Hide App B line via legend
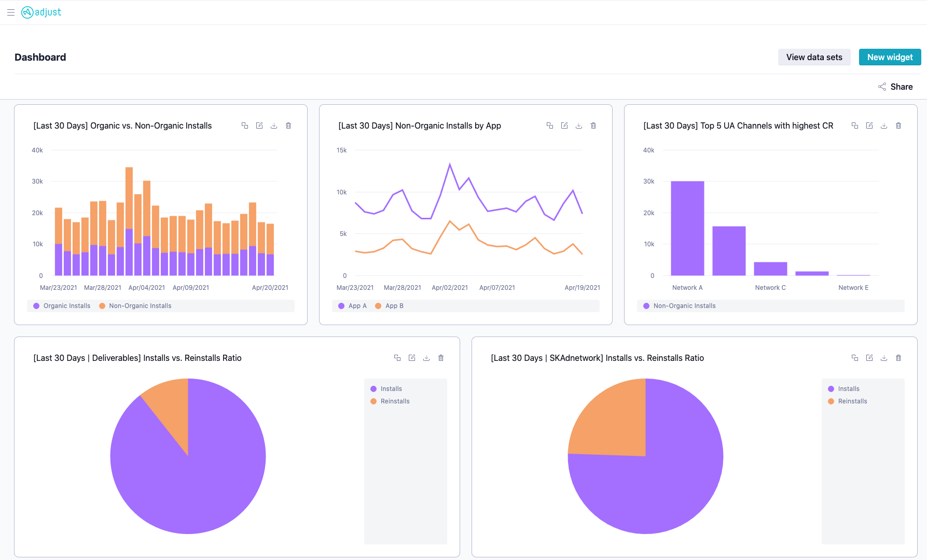 click(390, 306)
